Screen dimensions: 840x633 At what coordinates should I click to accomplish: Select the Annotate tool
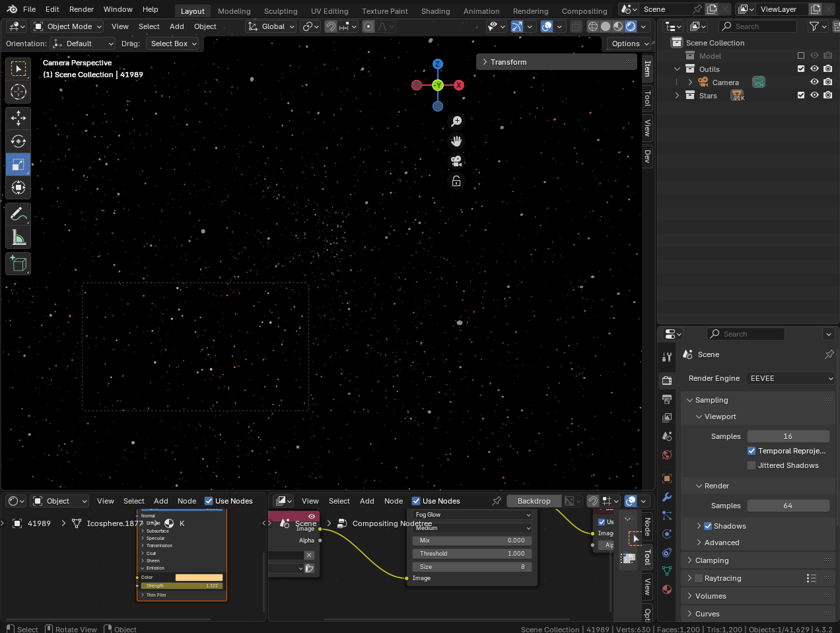(x=18, y=213)
